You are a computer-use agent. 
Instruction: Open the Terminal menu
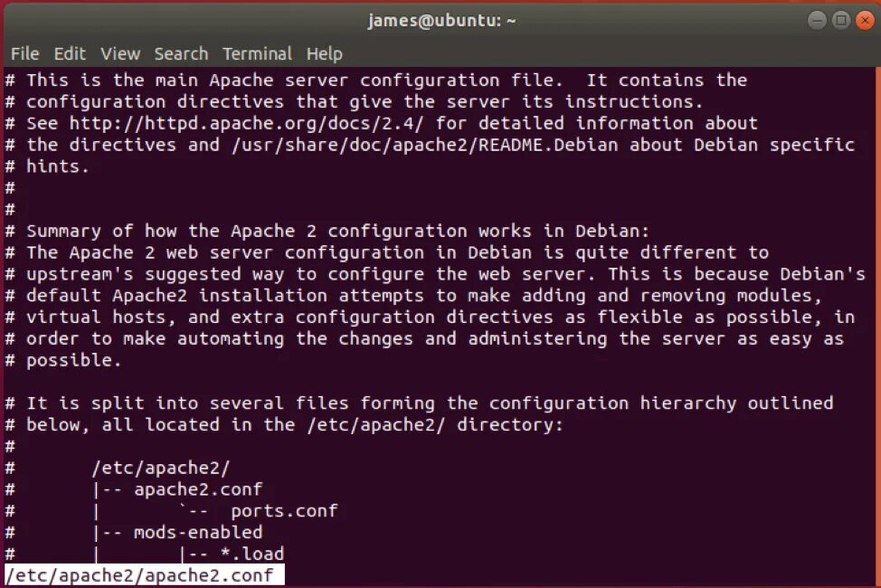(x=257, y=54)
